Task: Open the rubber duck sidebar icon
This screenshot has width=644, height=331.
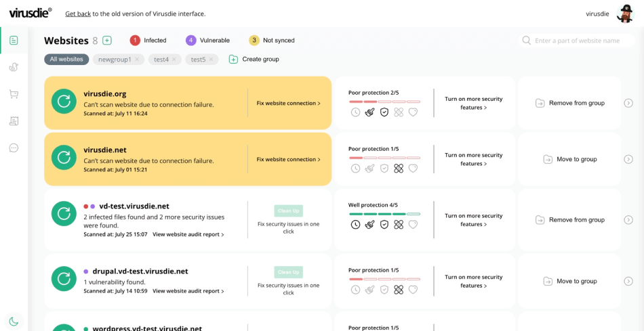Action: click(14, 67)
